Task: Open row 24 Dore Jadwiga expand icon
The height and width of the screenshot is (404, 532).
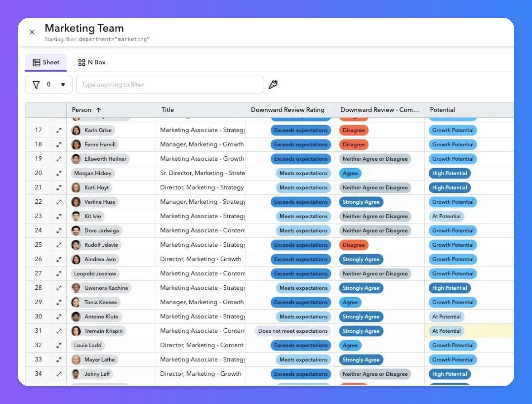Action: pos(59,230)
